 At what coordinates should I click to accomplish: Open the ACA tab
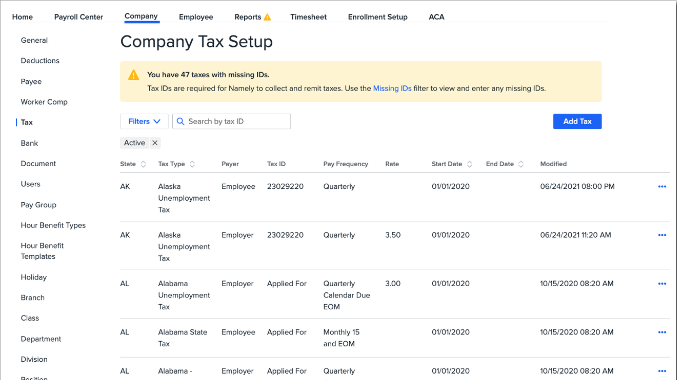(x=437, y=17)
